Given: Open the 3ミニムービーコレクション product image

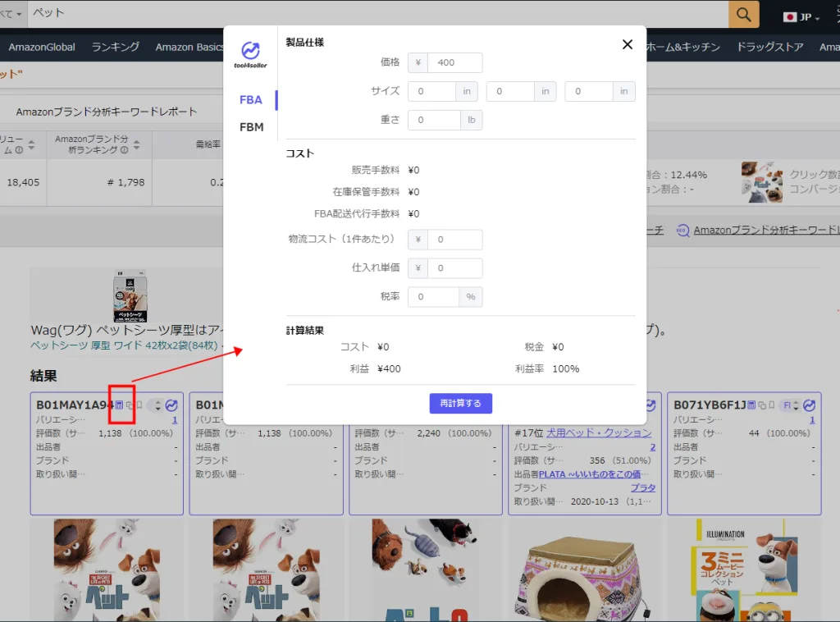Looking at the screenshot, I should tap(744, 570).
